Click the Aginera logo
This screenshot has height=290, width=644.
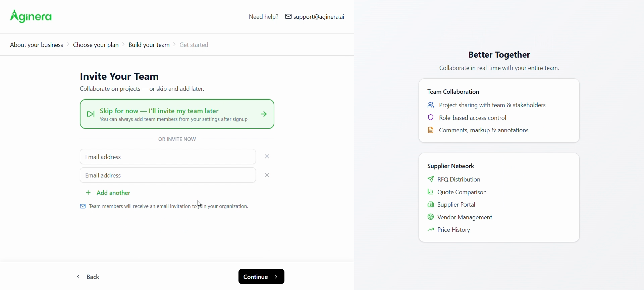click(x=31, y=16)
